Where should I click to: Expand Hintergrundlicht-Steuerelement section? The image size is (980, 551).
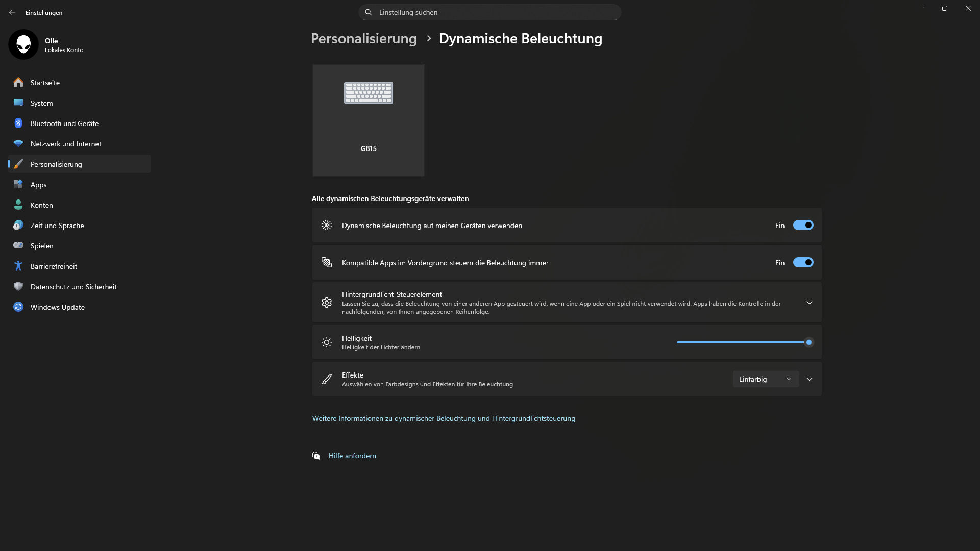(x=810, y=303)
